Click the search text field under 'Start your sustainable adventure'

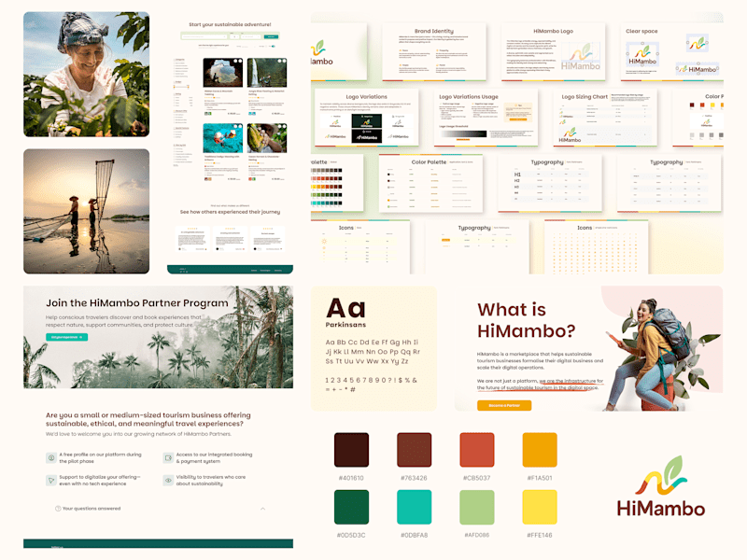(204, 36)
